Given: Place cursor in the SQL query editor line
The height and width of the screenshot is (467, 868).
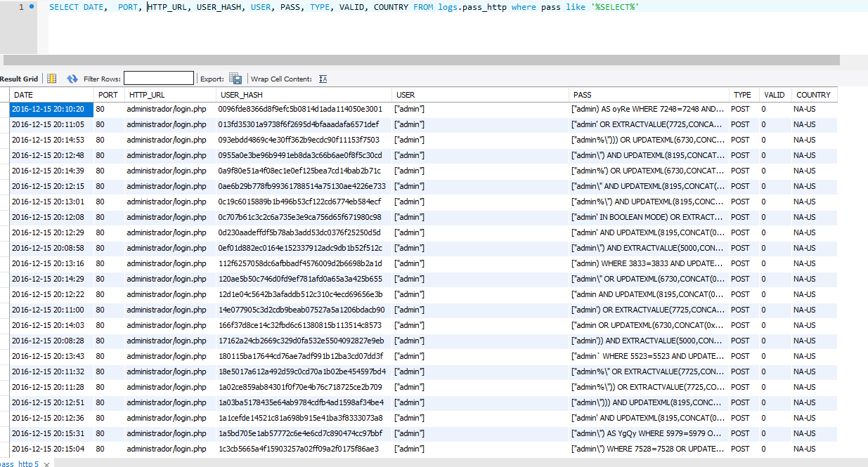Looking at the screenshot, I should pyautogui.click(x=351, y=7).
